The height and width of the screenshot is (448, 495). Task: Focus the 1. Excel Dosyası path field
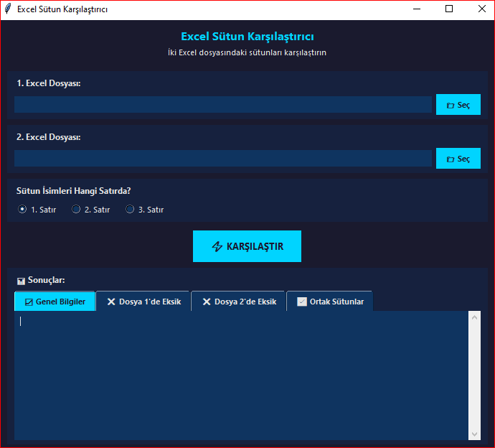click(x=223, y=105)
